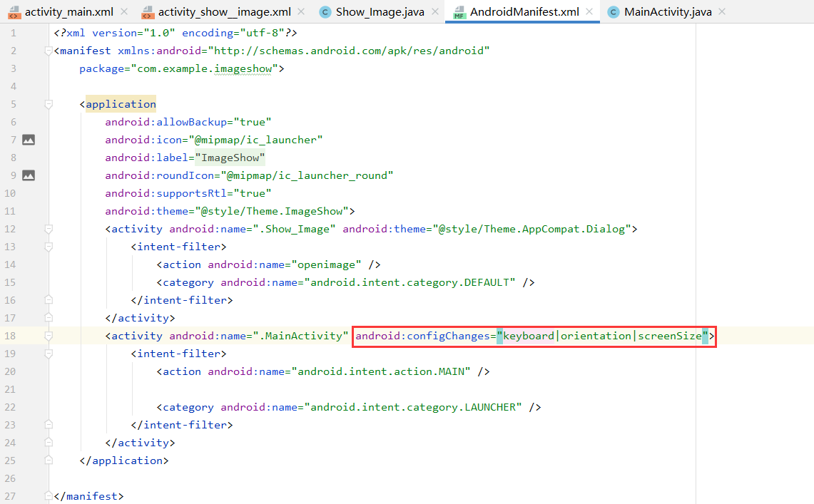Click the fold end marker on line 27
The width and height of the screenshot is (814, 504).
[x=49, y=495]
